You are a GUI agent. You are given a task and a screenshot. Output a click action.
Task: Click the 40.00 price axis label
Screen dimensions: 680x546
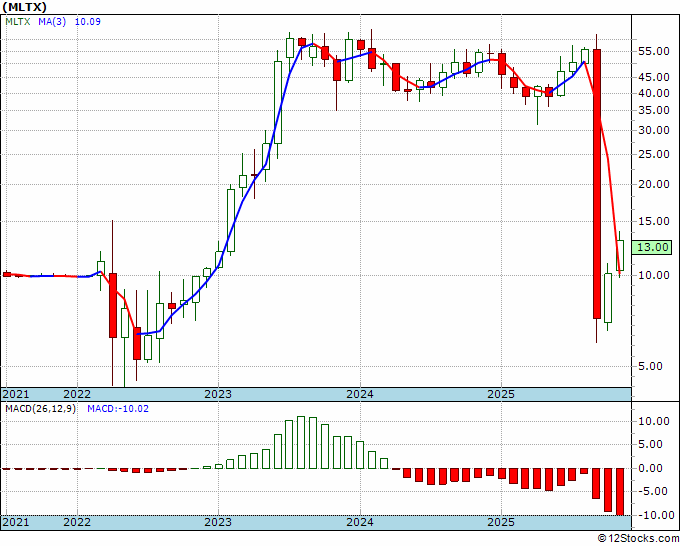coord(654,93)
